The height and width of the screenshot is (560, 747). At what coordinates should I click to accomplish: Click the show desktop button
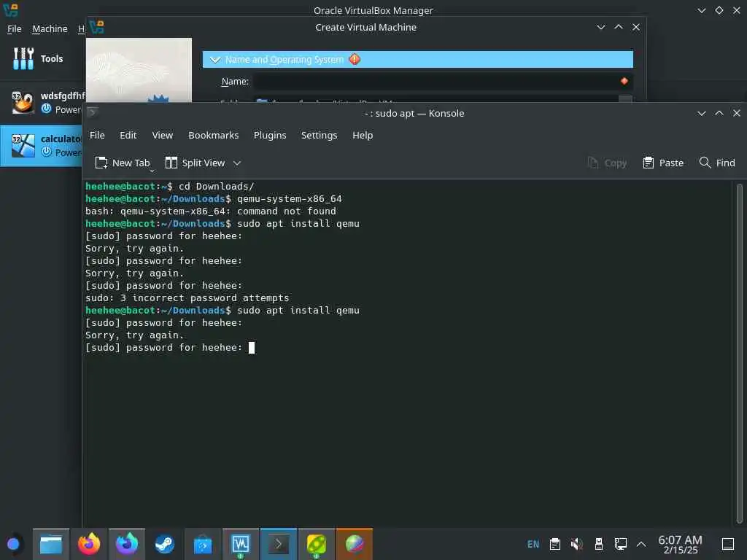pos(727,544)
